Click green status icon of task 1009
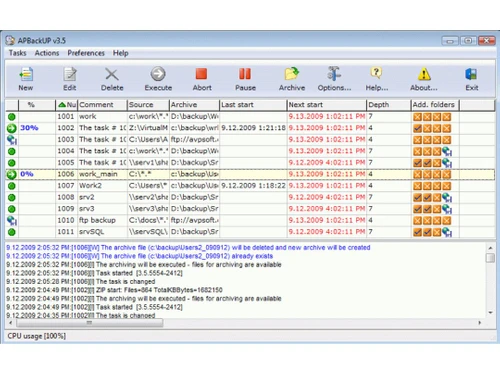This screenshot has width=500, height=375. point(12,209)
